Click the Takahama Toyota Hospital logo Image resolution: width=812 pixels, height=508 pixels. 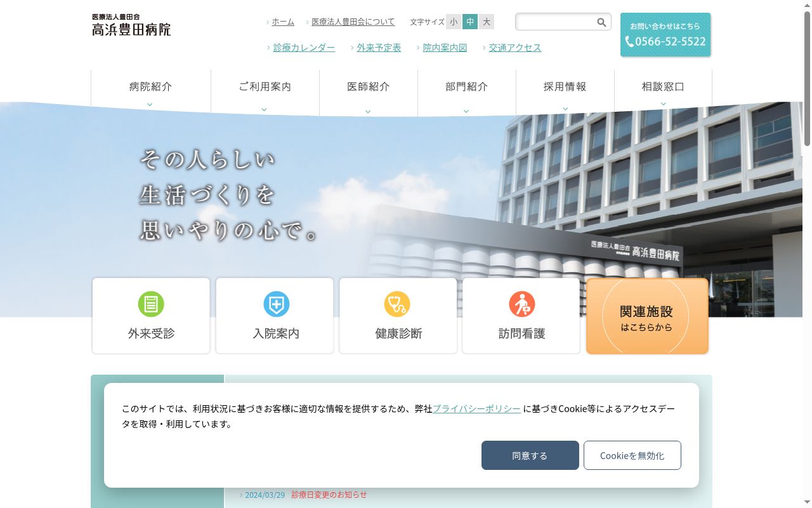[x=131, y=25]
